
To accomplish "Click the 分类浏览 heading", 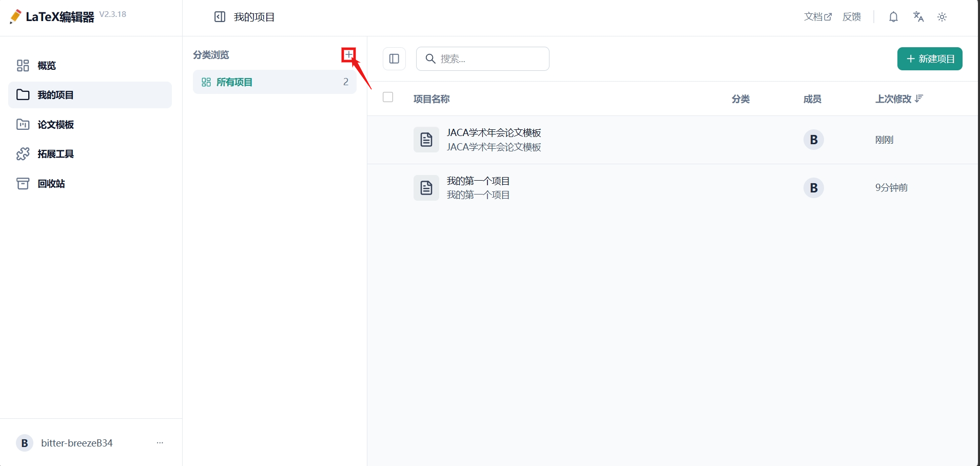I will pos(211,55).
